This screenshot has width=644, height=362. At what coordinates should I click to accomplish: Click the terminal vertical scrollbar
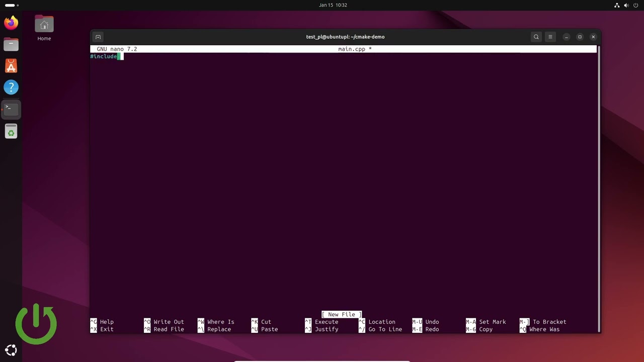point(599,189)
